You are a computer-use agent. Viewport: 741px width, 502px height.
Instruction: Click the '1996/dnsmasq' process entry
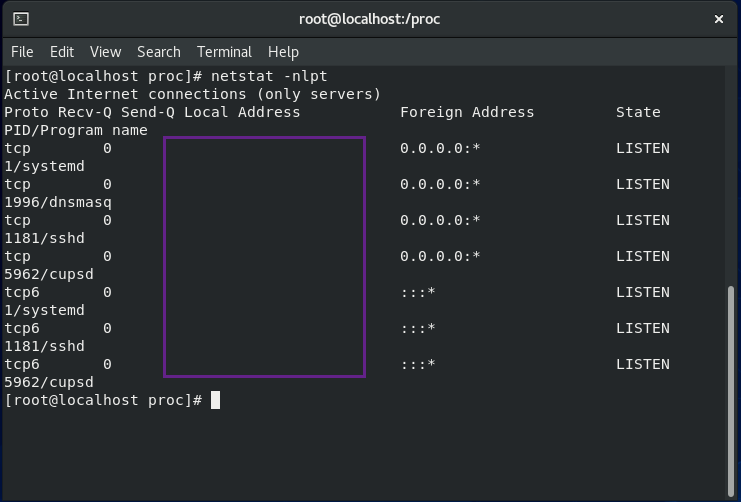tap(58, 202)
